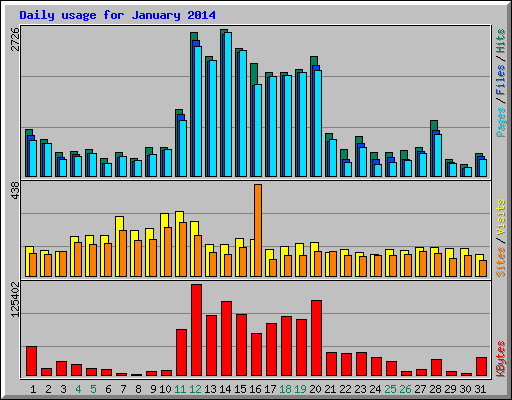Click the tallest orange Sites bar on day 16
Image resolution: width=512 pixels, height=400 pixels.
tap(258, 230)
